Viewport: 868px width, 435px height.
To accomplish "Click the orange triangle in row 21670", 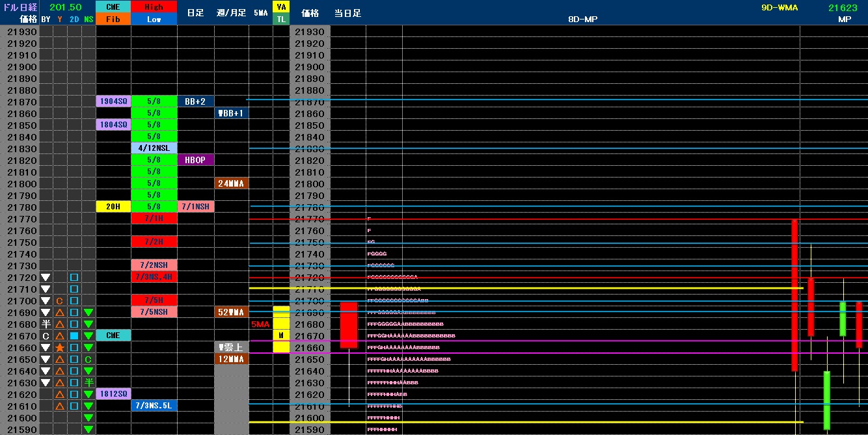I will point(59,336).
